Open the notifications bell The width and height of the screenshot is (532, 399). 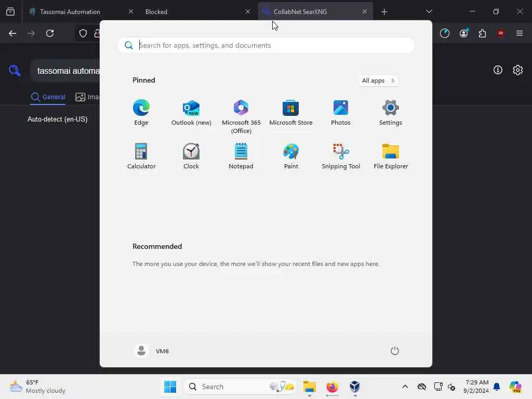click(497, 387)
